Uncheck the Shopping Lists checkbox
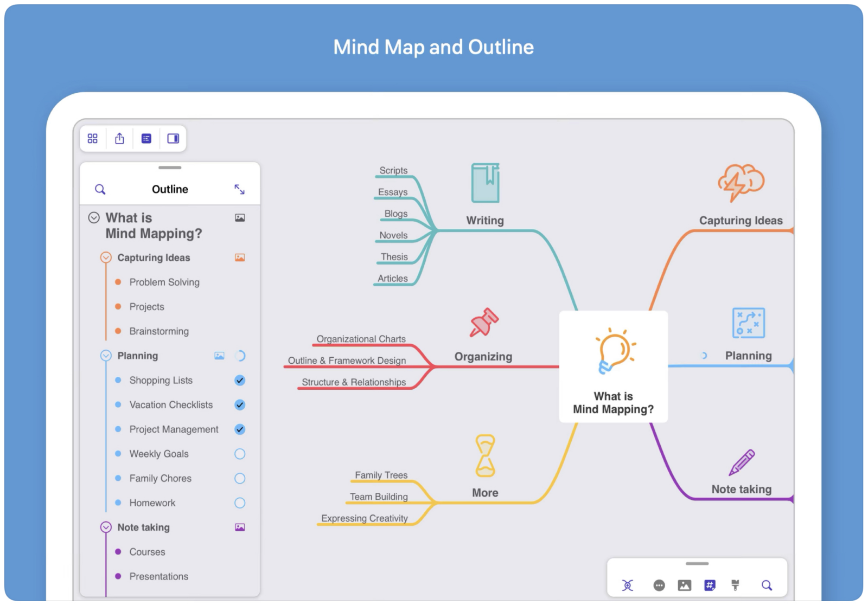Image resolution: width=868 pixels, height=605 pixels. pyautogui.click(x=240, y=381)
